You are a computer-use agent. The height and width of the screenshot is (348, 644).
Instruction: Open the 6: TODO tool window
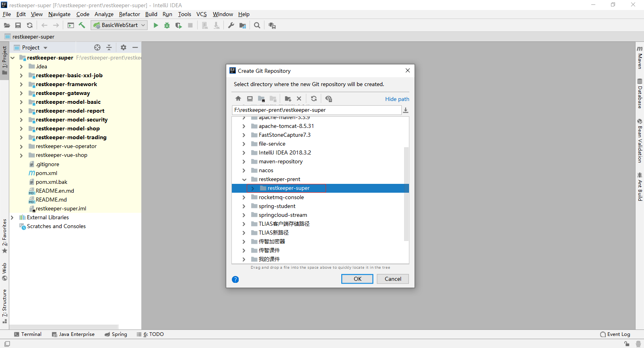point(150,334)
